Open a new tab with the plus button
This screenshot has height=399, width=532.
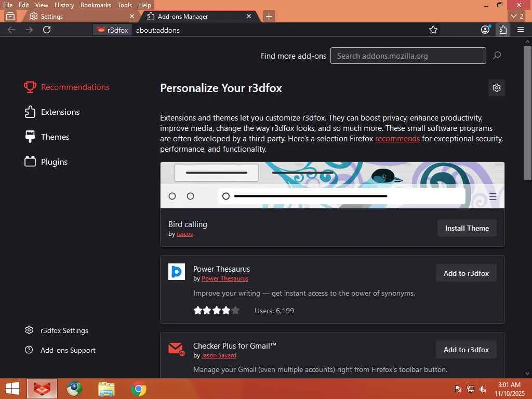[269, 16]
